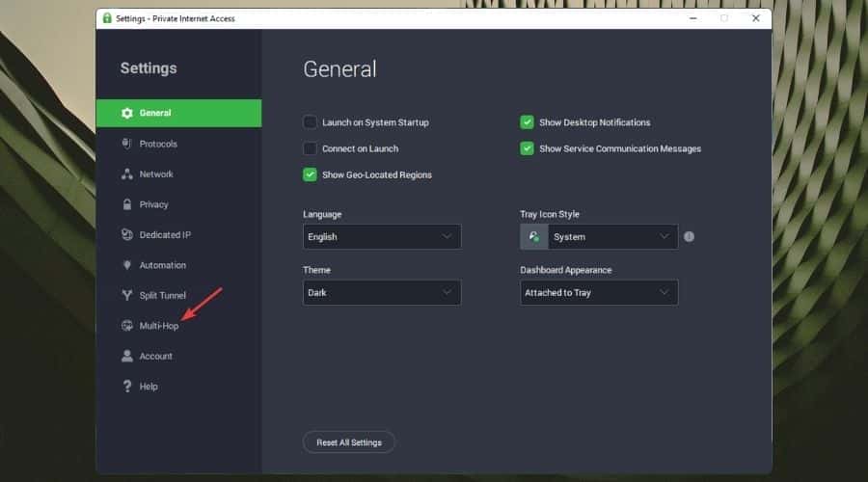Click the Split Tunnel fork icon
The width and height of the screenshot is (868, 482).
click(x=126, y=295)
